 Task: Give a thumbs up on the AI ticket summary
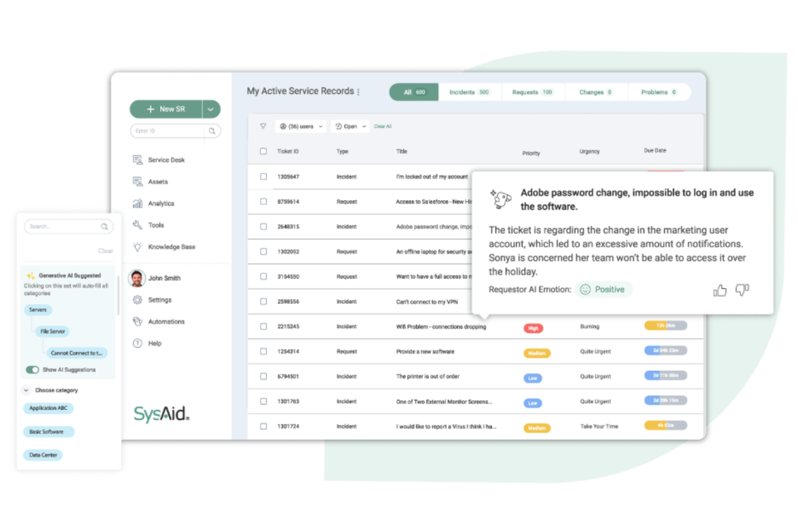click(x=720, y=290)
